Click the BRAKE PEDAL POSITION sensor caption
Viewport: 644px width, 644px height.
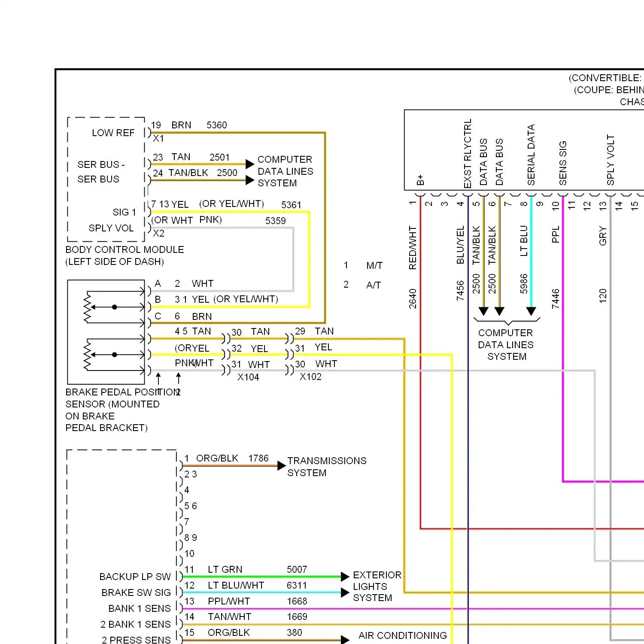point(123,392)
